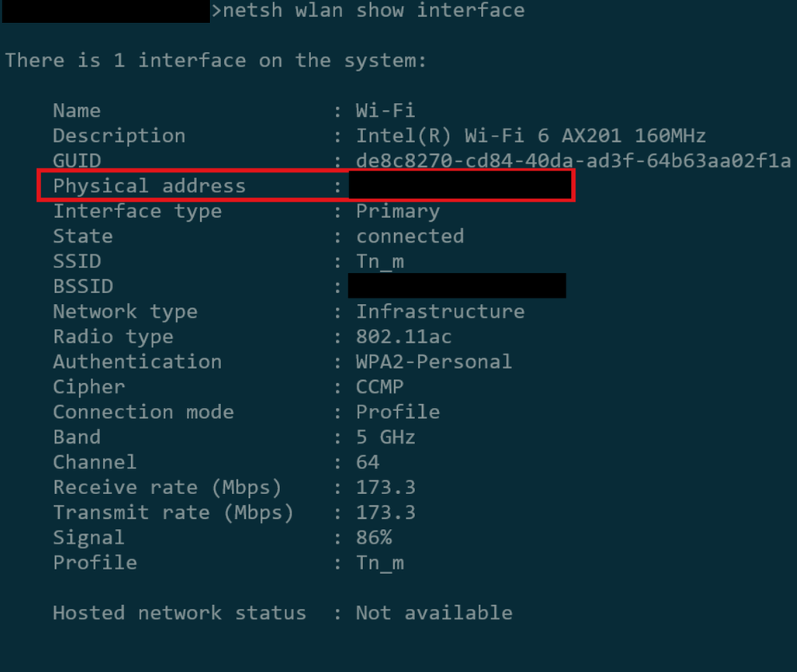Click the SSID value Tn_m
The image size is (797, 672).
coord(381,261)
